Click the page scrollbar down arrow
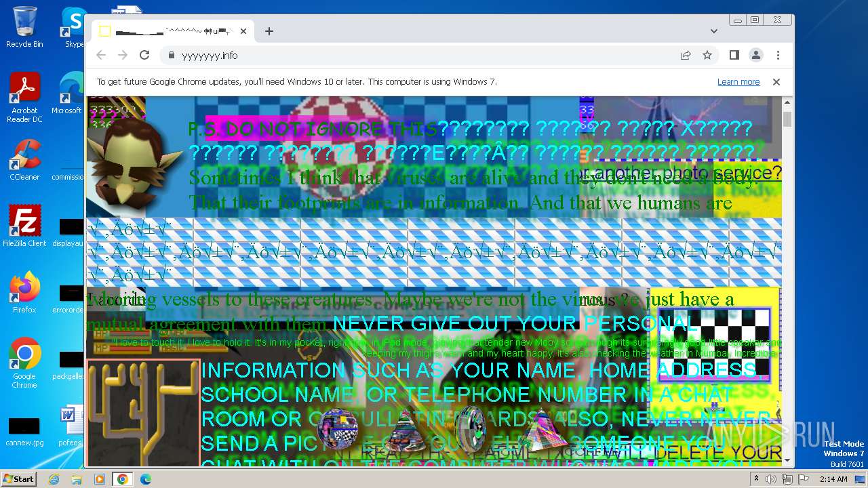868x488 pixels. pyautogui.click(x=787, y=460)
